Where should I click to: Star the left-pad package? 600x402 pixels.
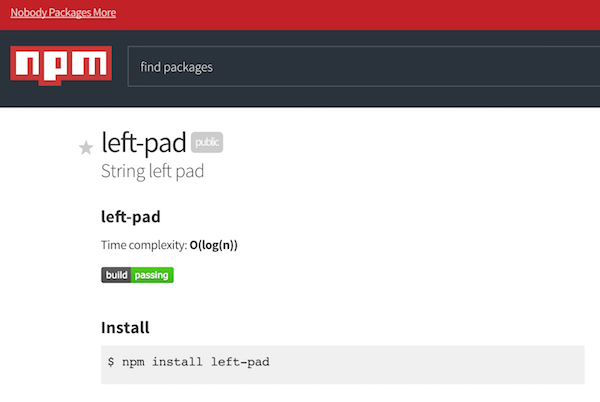(x=86, y=148)
